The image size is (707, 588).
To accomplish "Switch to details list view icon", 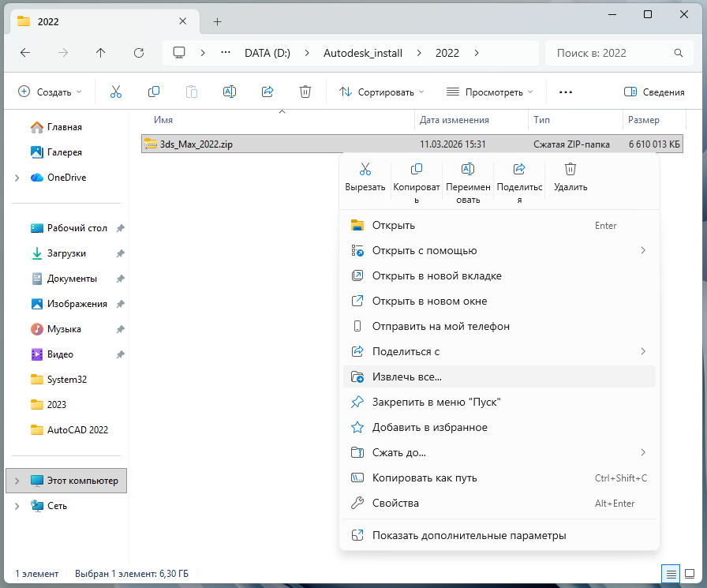I will 671,574.
